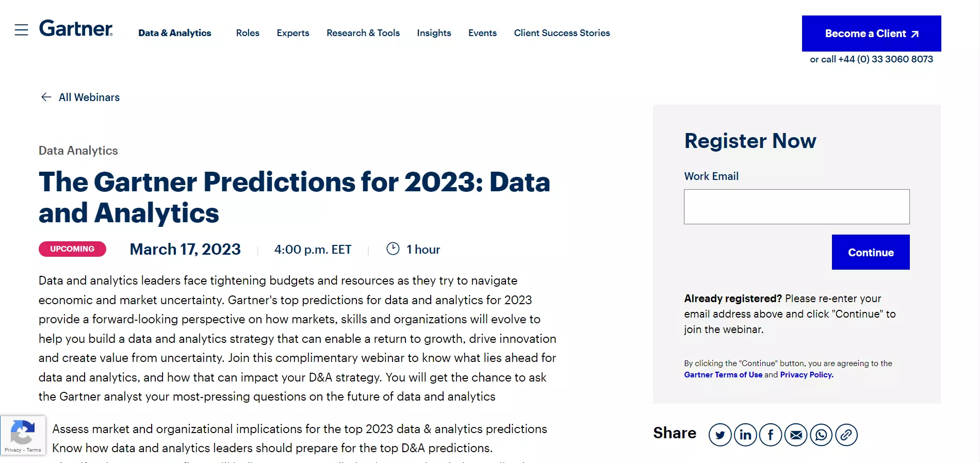Share webinar on Facebook

[771, 435]
